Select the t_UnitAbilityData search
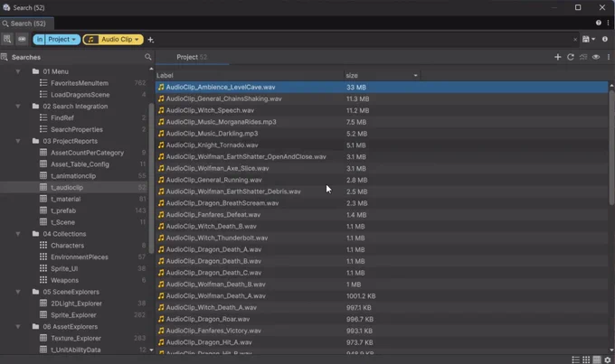Image resolution: width=615 pixels, height=364 pixels. (74, 350)
